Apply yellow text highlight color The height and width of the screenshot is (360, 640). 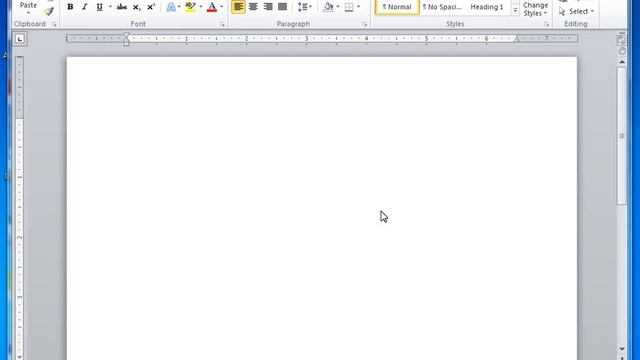click(x=191, y=7)
